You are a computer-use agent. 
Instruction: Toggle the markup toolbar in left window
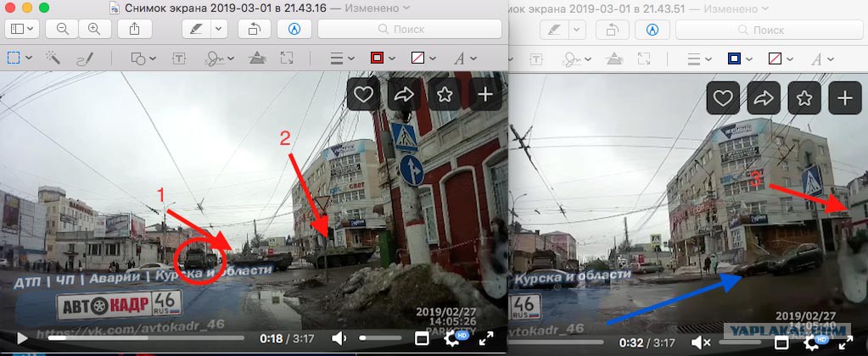click(294, 30)
